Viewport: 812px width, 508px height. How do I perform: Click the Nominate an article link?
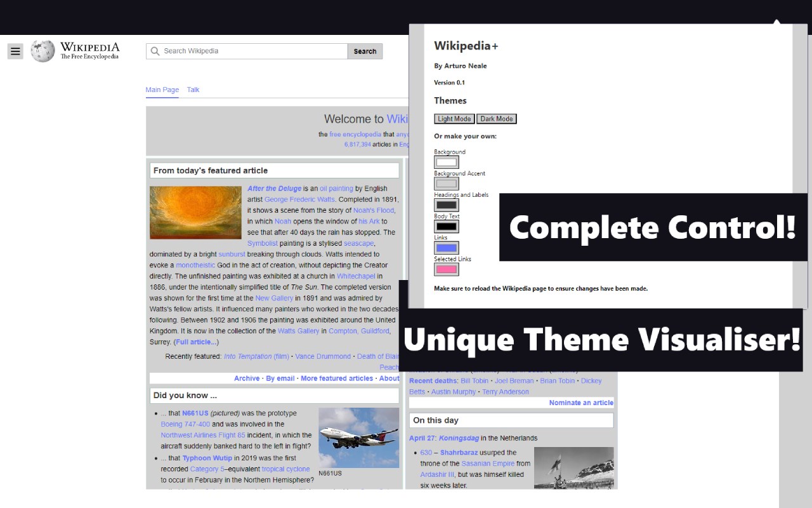[x=581, y=403]
